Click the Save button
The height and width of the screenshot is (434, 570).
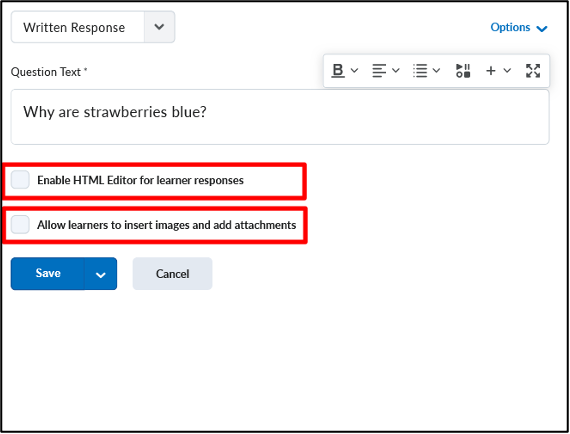point(48,273)
